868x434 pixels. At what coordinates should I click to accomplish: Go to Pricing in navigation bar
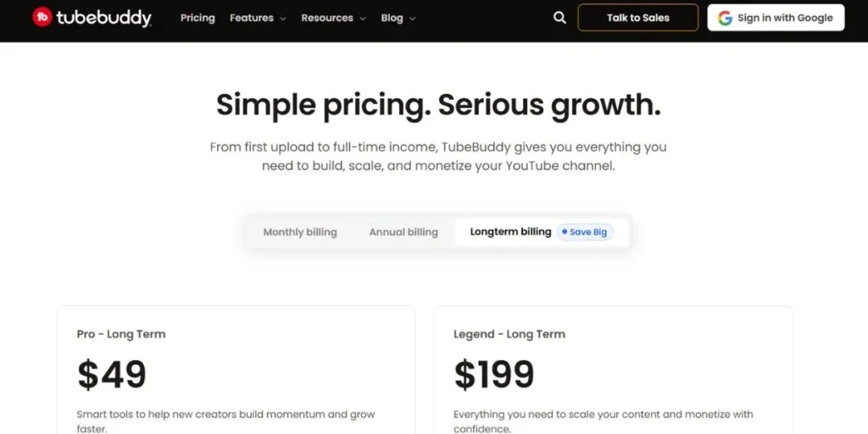[198, 18]
